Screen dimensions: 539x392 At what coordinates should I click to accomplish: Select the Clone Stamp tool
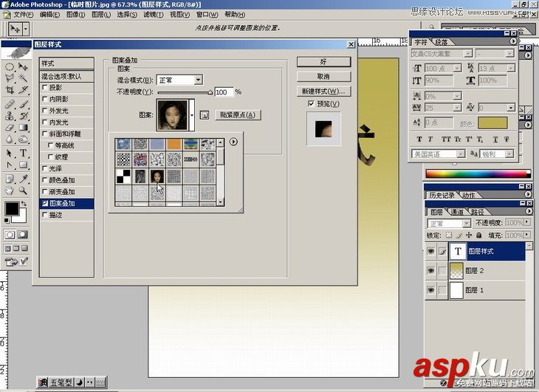pos(10,116)
